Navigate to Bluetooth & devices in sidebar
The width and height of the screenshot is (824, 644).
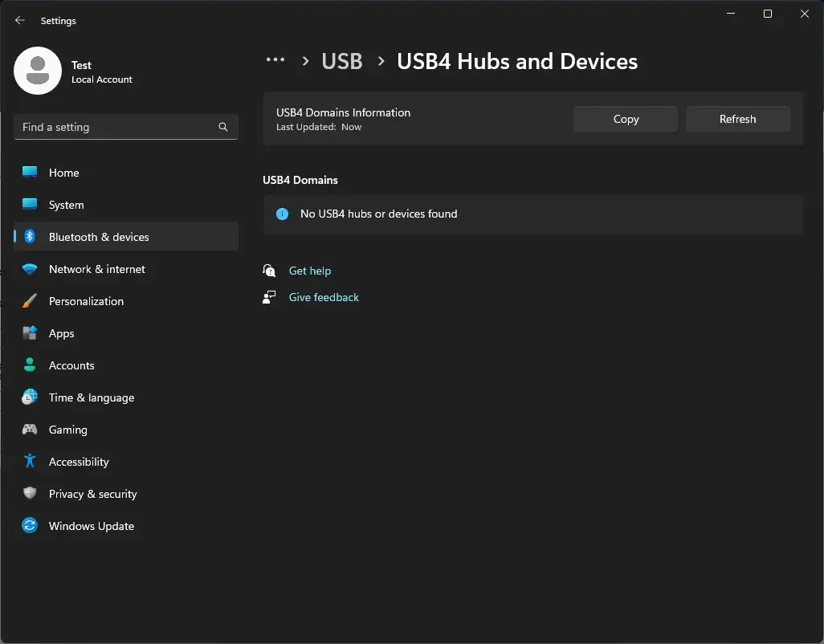pos(99,237)
